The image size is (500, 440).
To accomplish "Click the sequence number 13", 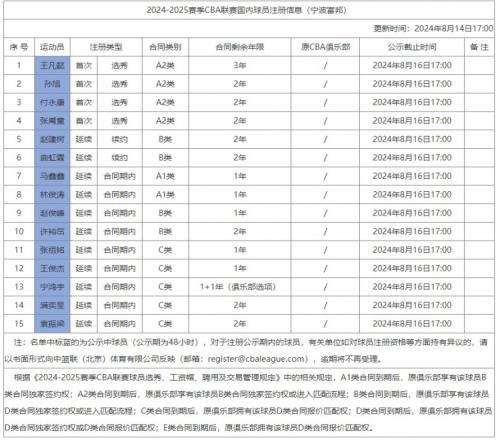I will point(19,287).
